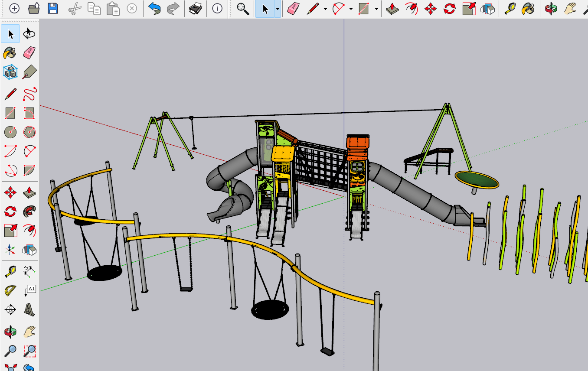Select the Protractor tool
This screenshot has height=371, width=588.
(x=10, y=290)
